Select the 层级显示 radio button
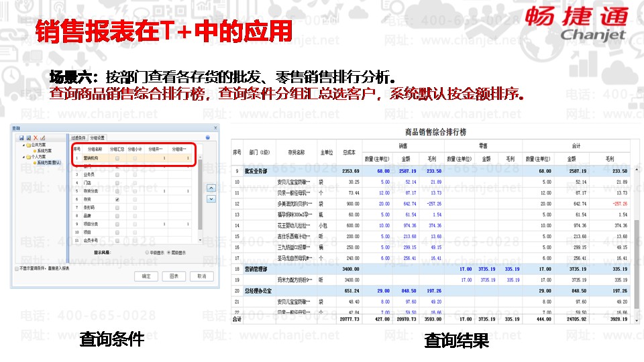Screen dimensions: 644x362 pos(168,253)
